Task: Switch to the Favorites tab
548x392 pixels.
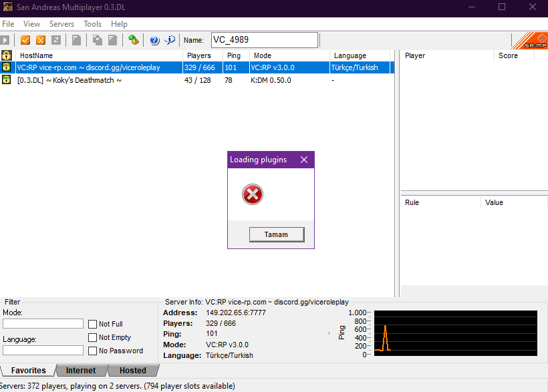Action: (x=28, y=371)
